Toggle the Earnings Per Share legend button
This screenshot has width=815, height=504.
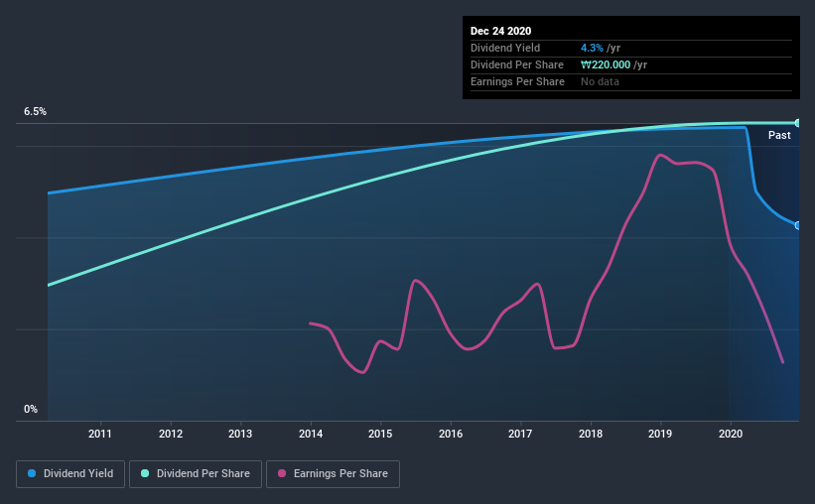pyautogui.click(x=333, y=474)
